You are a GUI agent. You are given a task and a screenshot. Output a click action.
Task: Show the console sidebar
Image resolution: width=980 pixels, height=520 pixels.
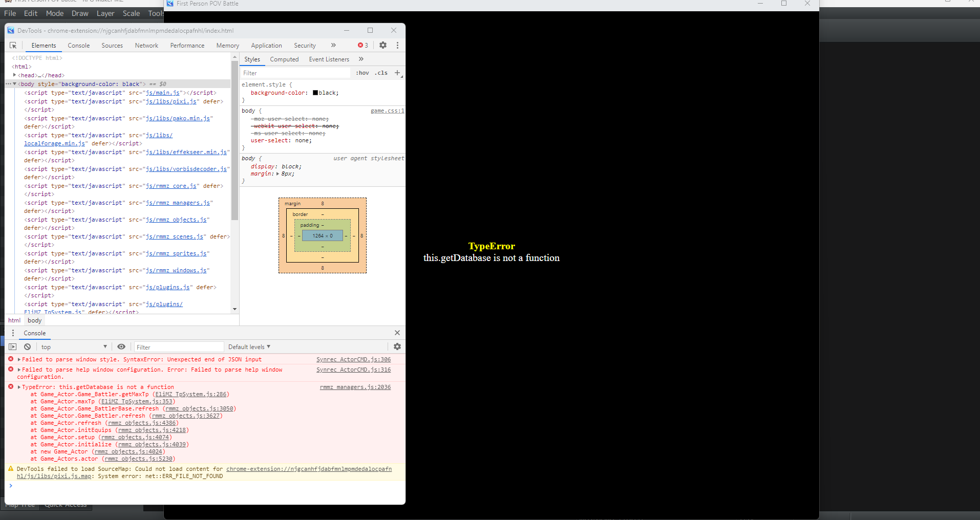tap(13, 346)
